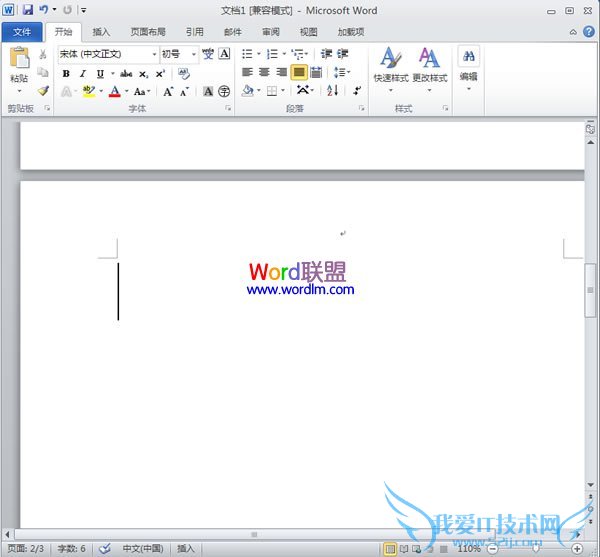Toggle Bold formatting
Image resolution: width=600 pixels, height=557 pixels.
click(66, 73)
